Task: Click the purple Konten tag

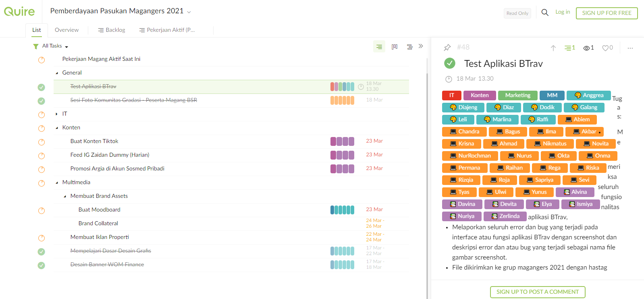Action: click(480, 96)
